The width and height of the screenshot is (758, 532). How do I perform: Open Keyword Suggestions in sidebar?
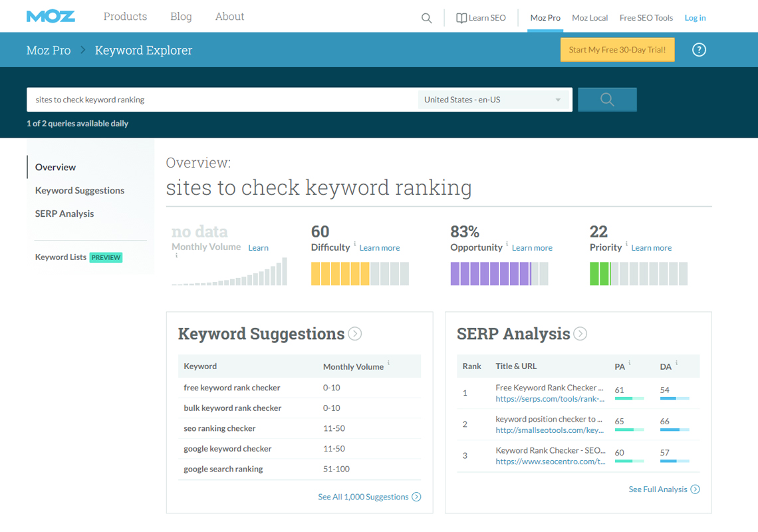coord(80,191)
